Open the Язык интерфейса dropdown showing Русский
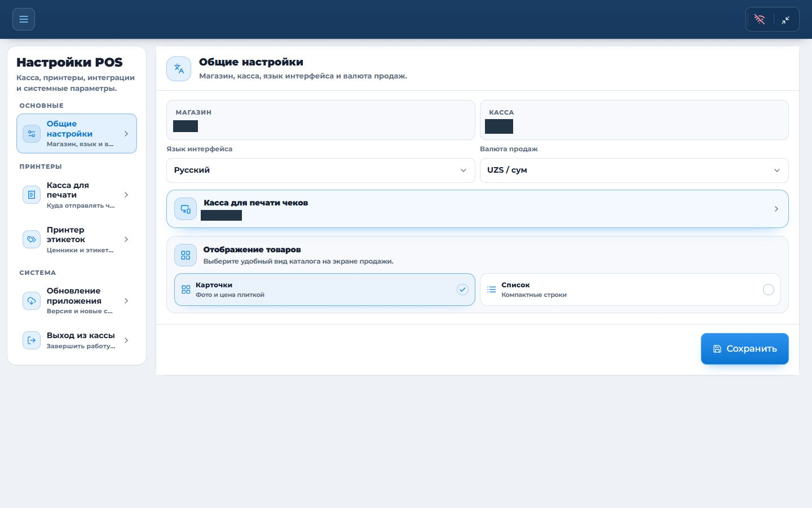The width and height of the screenshot is (812, 508). click(321, 170)
